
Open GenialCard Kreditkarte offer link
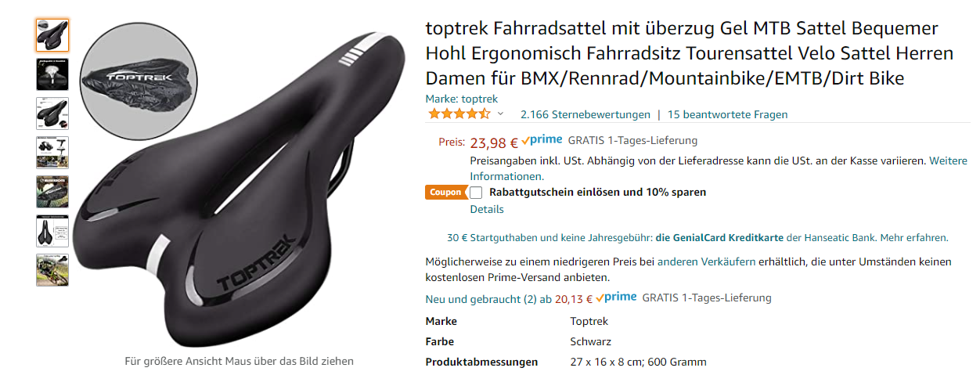click(x=719, y=237)
